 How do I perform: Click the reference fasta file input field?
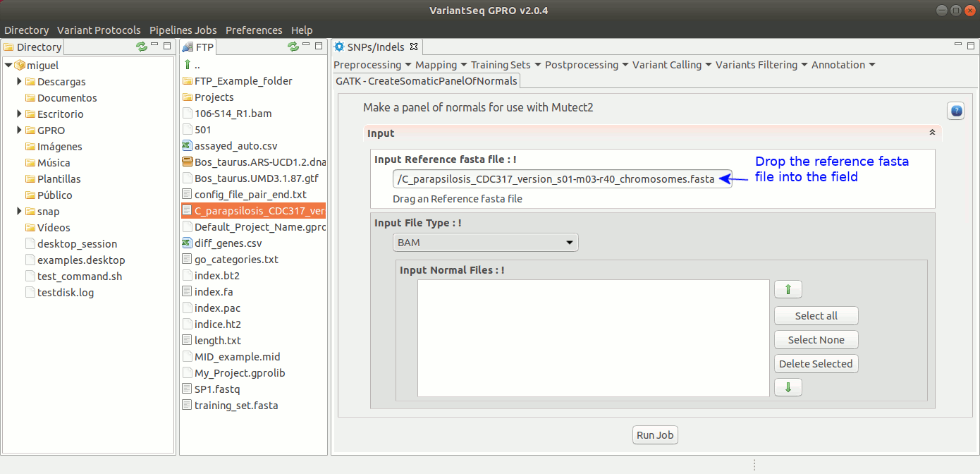pos(561,179)
